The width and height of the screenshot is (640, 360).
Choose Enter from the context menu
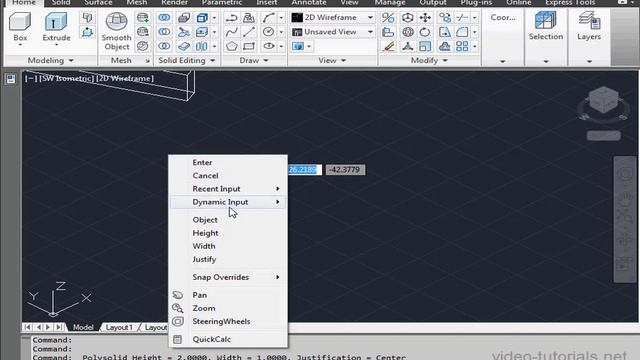point(228,162)
